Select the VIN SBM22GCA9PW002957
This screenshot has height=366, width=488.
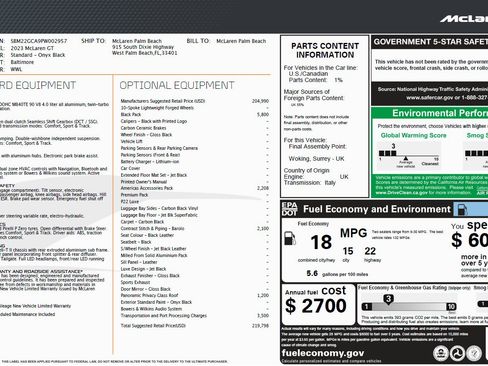pyautogui.click(x=39, y=41)
